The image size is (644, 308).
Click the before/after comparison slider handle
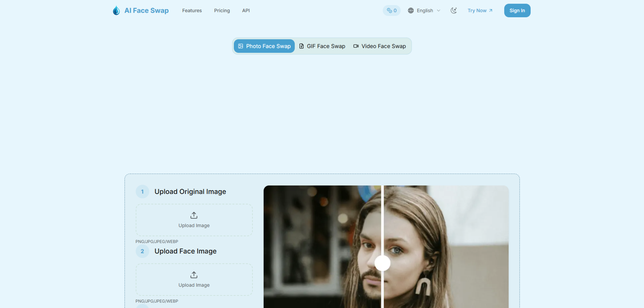382,263
